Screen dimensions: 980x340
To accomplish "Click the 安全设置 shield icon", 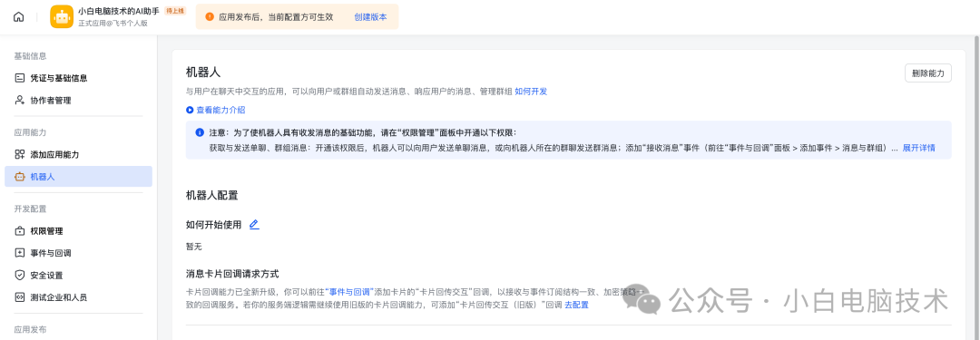I will (19, 275).
